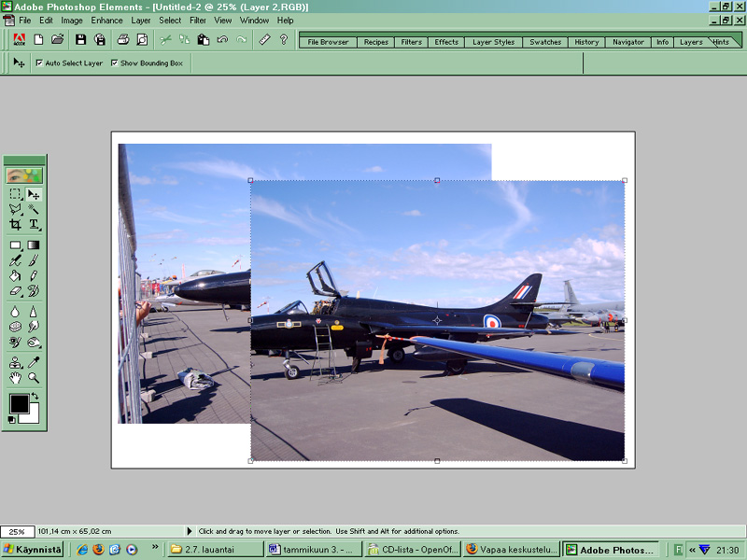Select the Move tool in toolbox
This screenshot has height=560, width=747.
(x=34, y=194)
